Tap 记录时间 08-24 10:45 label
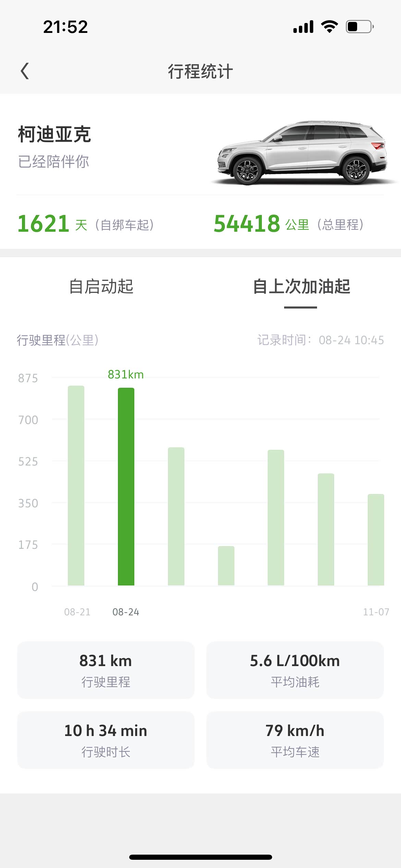The width and height of the screenshot is (401, 868). [x=321, y=340]
